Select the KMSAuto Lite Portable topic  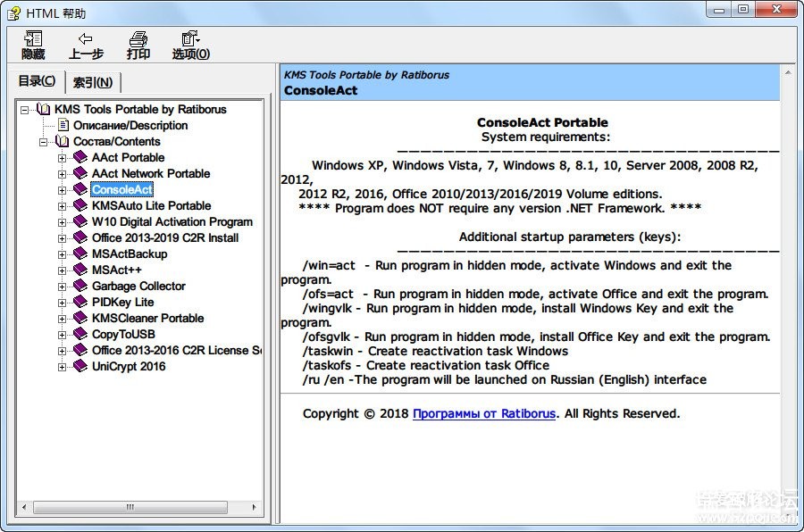[x=151, y=205]
